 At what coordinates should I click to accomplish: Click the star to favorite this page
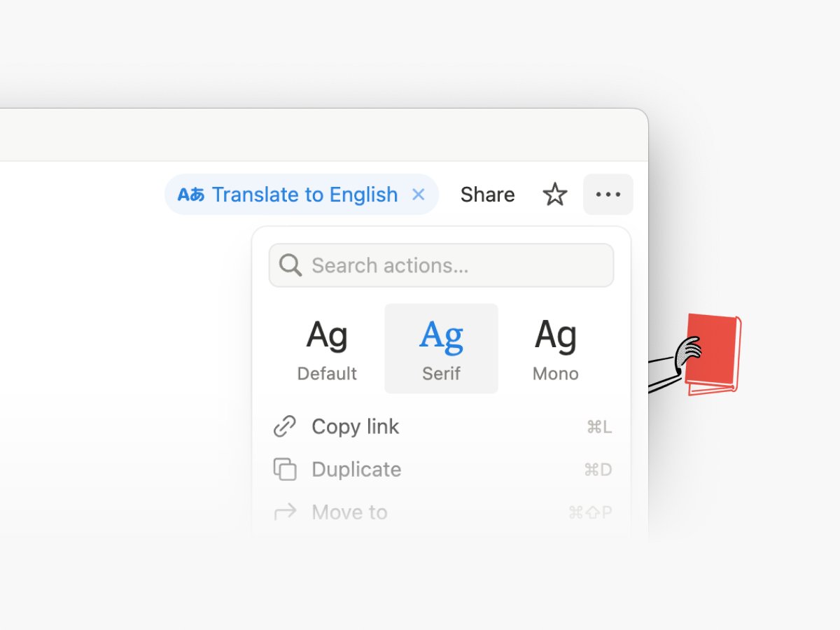555,195
